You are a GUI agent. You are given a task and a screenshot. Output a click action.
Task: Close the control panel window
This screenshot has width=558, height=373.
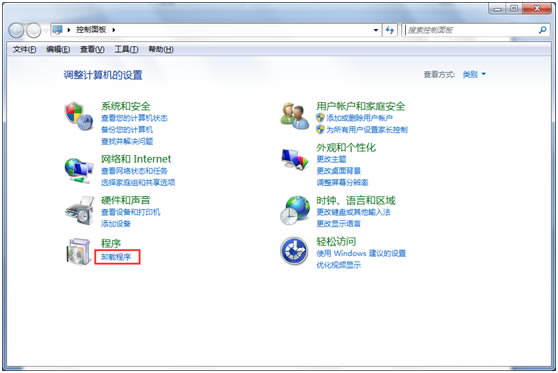coord(537,9)
